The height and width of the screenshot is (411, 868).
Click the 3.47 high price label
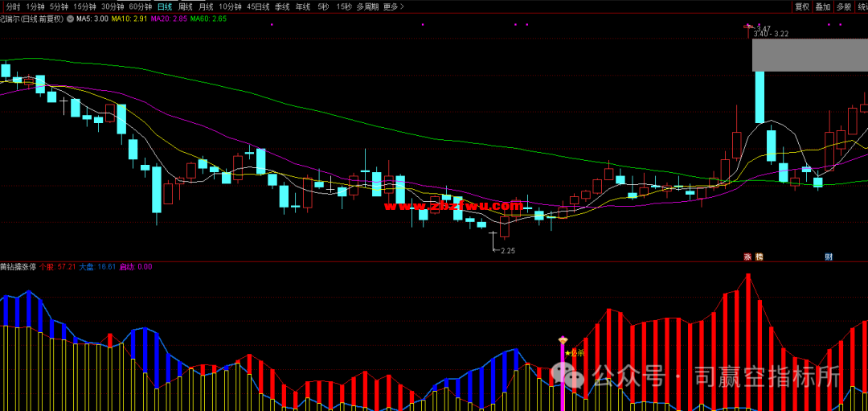[x=764, y=28]
